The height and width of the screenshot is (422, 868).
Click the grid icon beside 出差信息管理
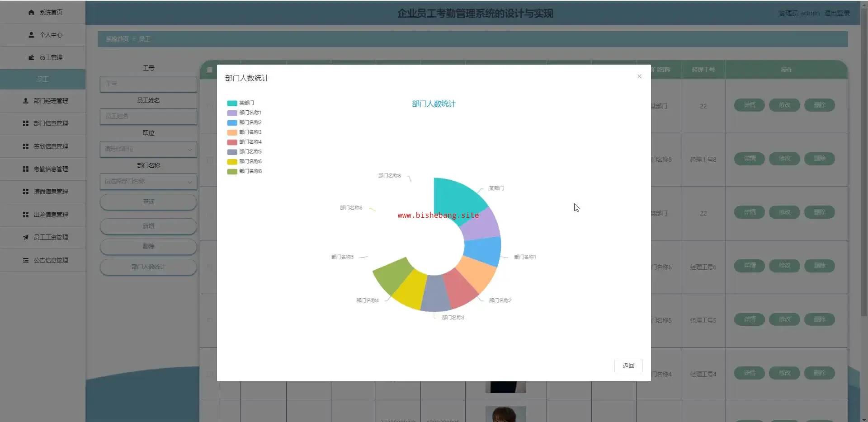(x=26, y=215)
